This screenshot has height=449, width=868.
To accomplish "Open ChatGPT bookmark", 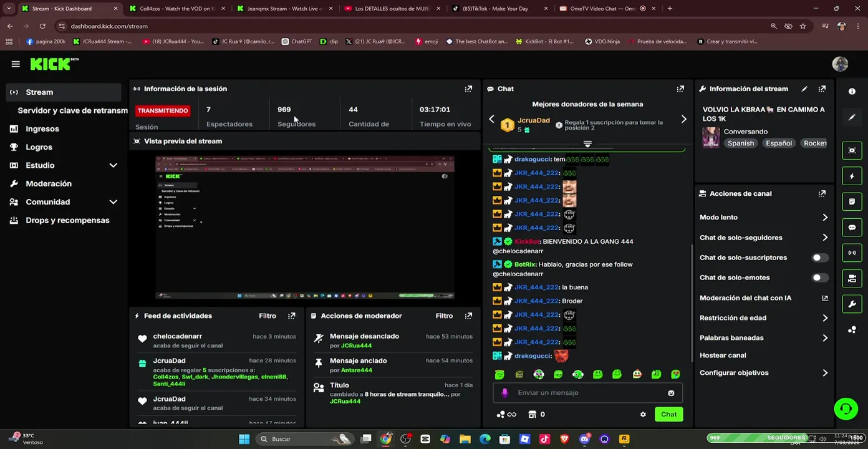I will click(x=297, y=42).
